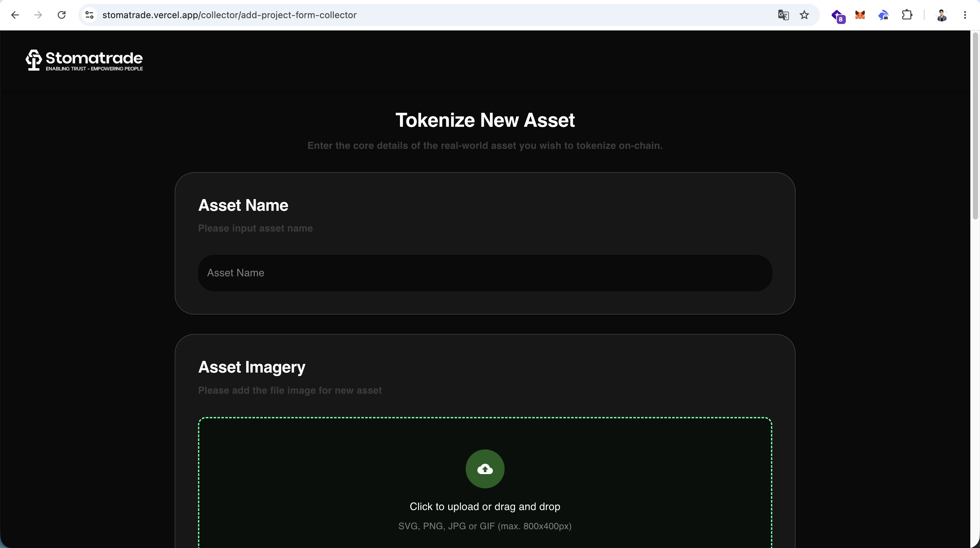
Task: Click the address bar URL
Action: click(229, 15)
